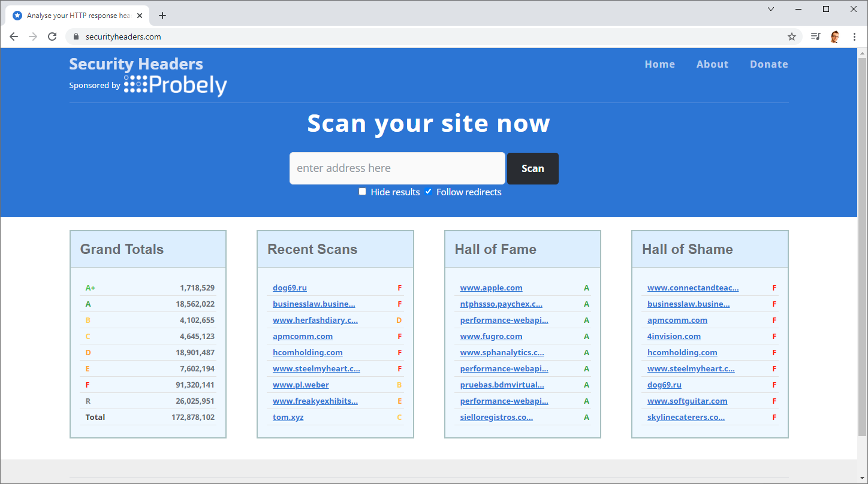The width and height of the screenshot is (868, 484).
Task: Click the page vertical scrollbar
Action: click(x=862, y=240)
